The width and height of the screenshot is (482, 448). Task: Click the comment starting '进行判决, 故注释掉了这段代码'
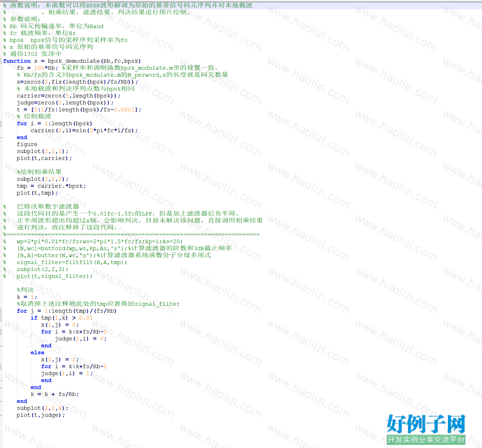click(x=68, y=227)
